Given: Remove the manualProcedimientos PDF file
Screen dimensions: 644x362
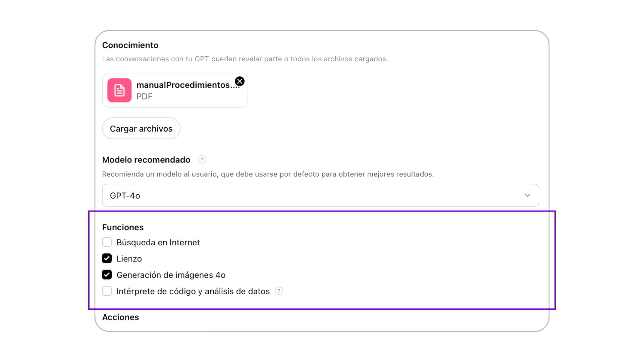Looking at the screenshot, I should 239,81.
